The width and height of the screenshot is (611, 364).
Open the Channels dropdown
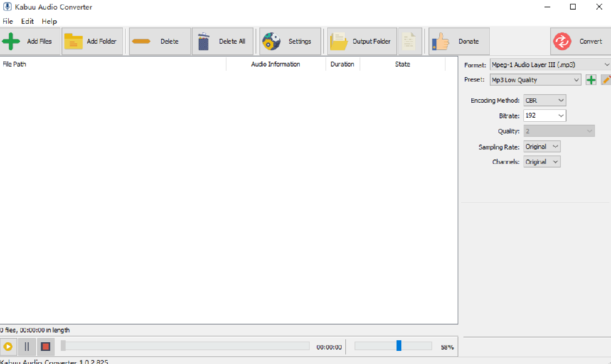tap(542, 162)
